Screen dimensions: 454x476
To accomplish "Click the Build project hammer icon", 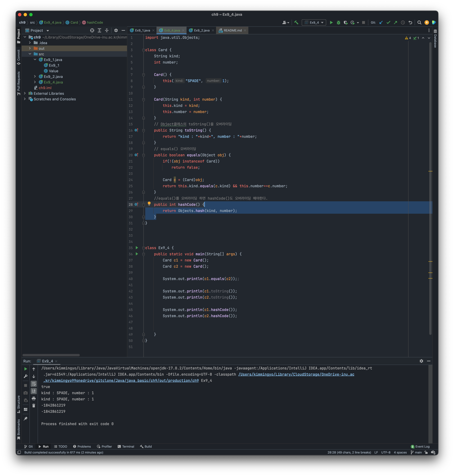I will click(x=296, y=22).
